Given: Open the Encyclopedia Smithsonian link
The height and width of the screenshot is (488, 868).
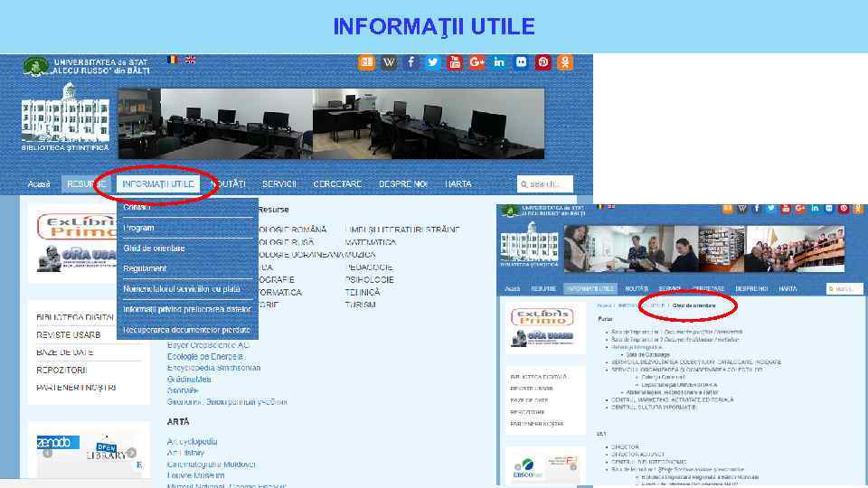Looking at the screenshot, I should click(x=213, y=368).
